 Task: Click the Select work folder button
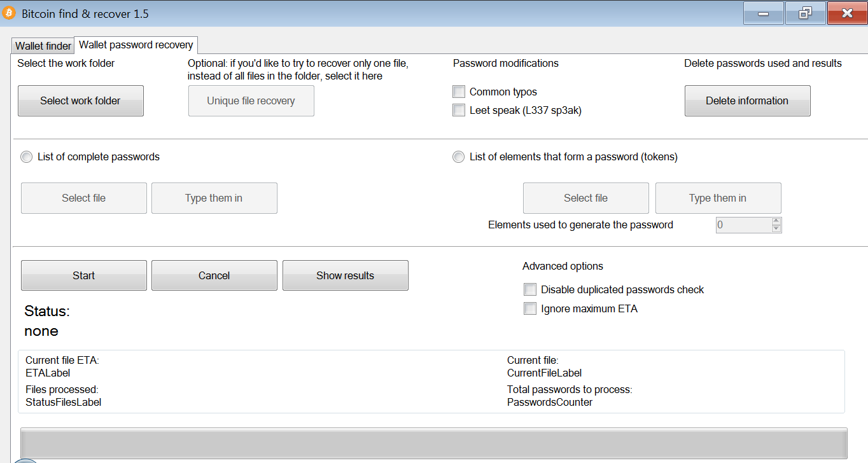point(81,100)
